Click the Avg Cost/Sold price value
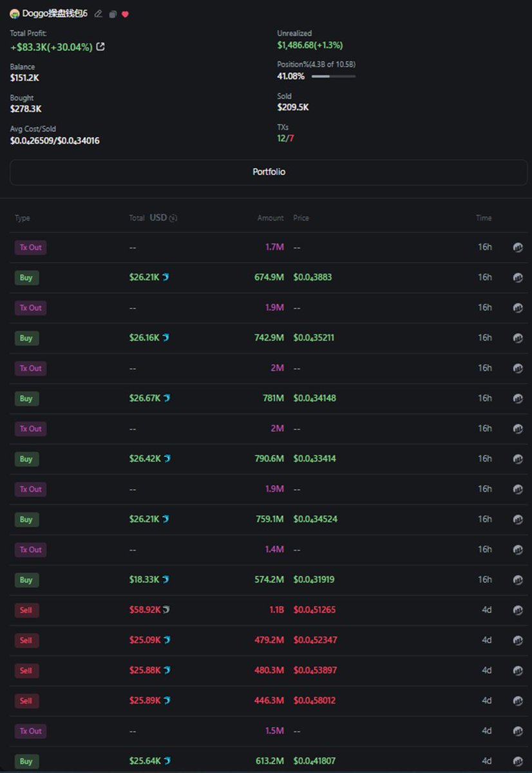 [x=55, y=140]
